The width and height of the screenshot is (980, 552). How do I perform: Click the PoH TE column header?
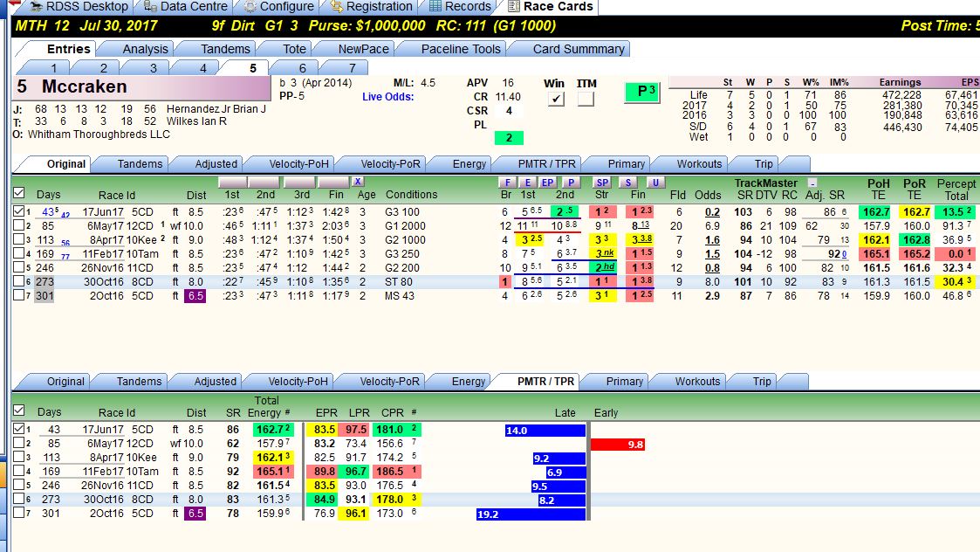pos(878,189)
